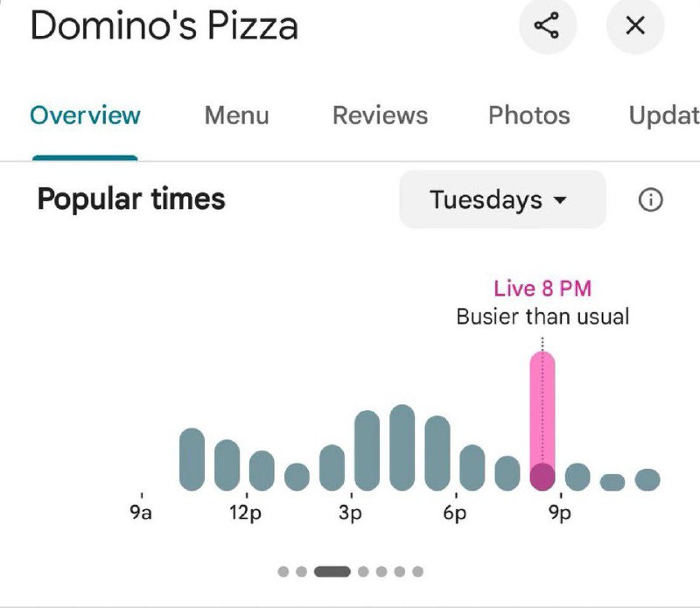
Task: Click the pink Live 8 PM bar
Action: point(542,421)
